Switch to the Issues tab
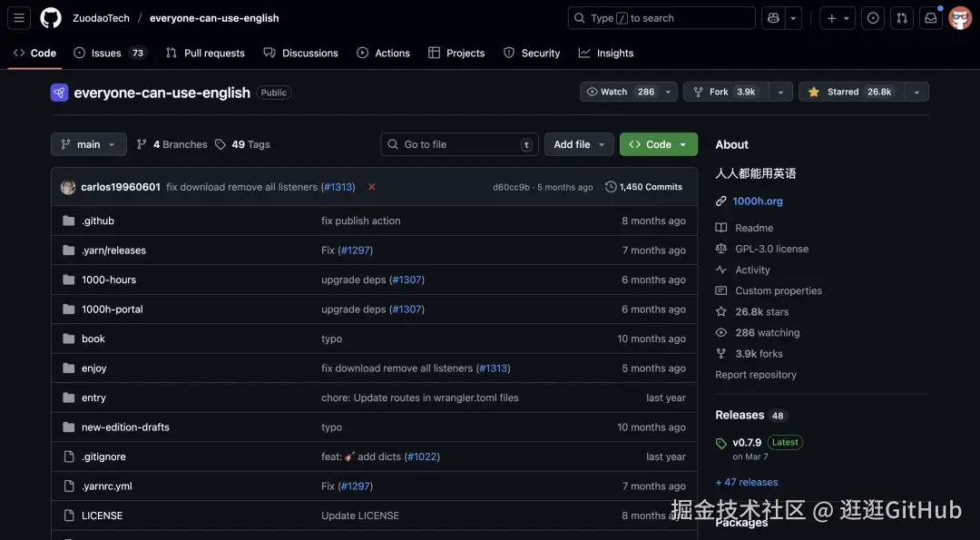The height and width of the screenshot is (540, 980). 110,54
